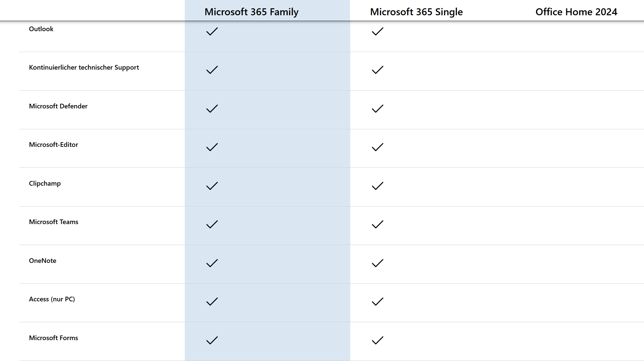Click the Microsoft Teams row label
Viewport: 644px width, 361px height.
point(54,222)
